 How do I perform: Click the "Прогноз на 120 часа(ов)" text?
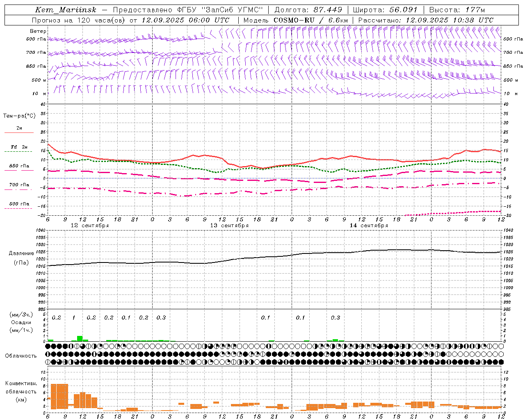point(79,20)
